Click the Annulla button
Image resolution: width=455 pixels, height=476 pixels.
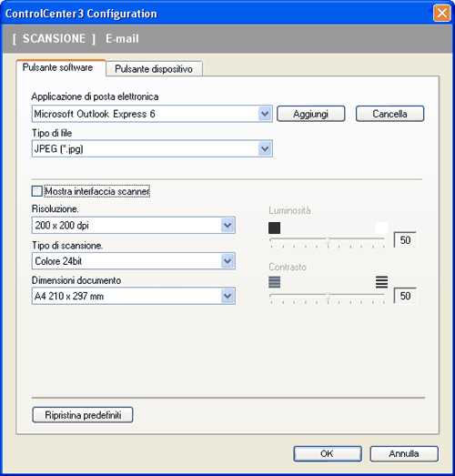[404, 454]
